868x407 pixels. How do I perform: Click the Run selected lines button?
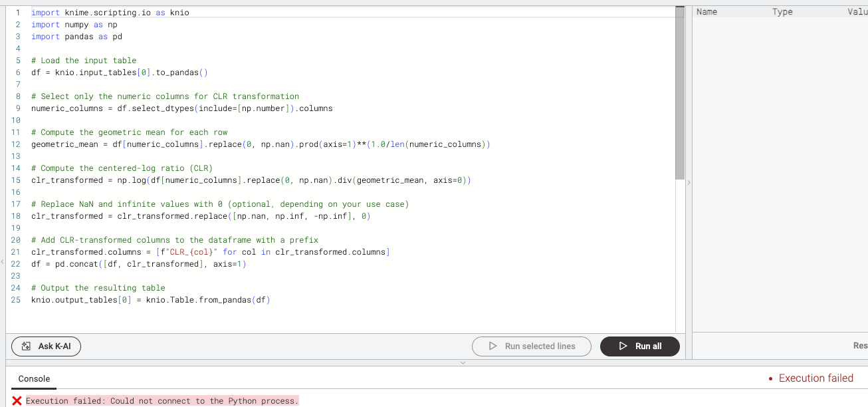click(531, 346)
